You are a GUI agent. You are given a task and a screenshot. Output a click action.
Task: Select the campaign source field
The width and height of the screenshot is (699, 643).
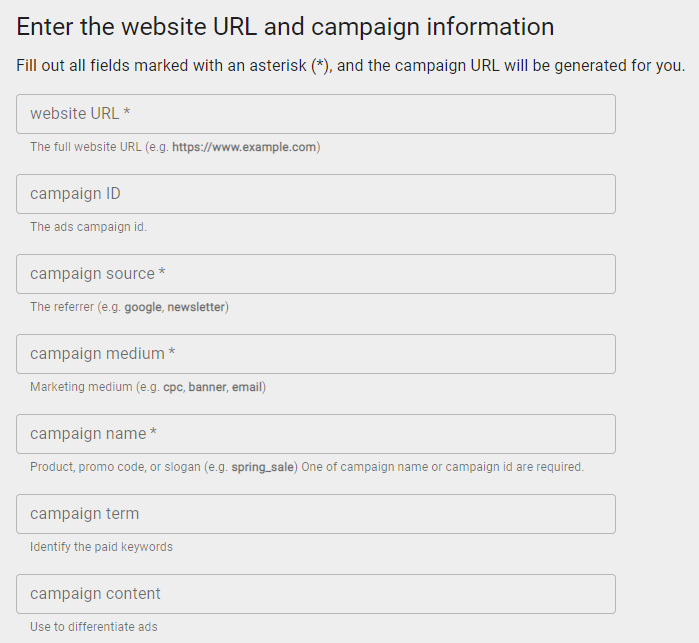coord(315,274)
